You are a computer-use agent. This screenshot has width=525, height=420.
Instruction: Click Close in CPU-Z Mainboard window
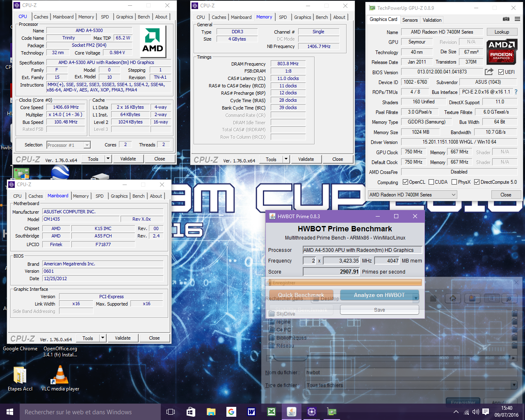(x=154, y=338)
